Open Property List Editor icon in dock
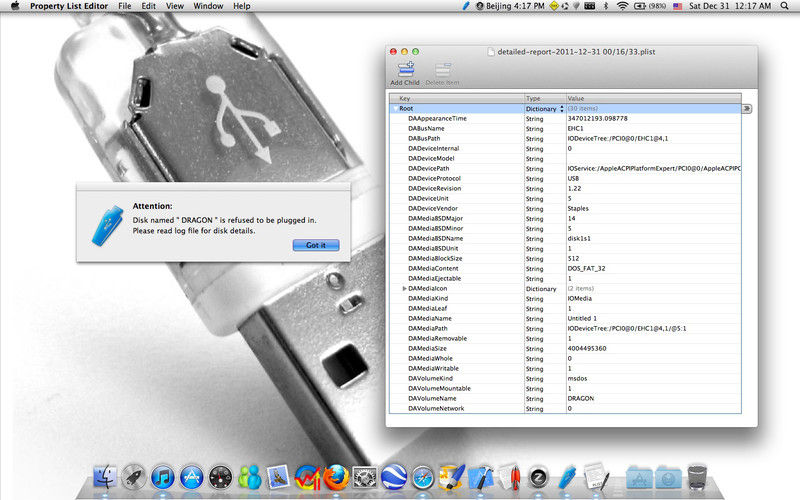Image resolution: width=800 pixels, height=500 pixels. point(596,478)
